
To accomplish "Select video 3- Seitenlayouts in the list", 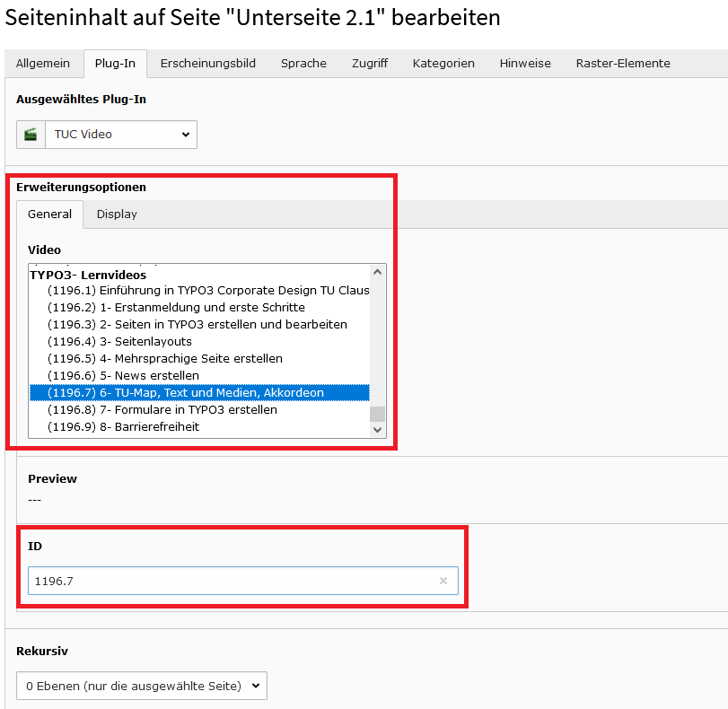I will pos(119,341).
